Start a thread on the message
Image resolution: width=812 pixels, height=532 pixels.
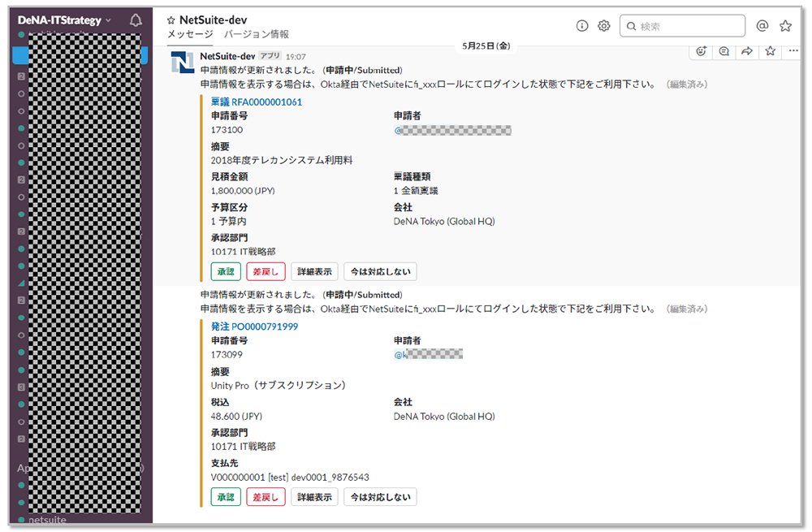click(724, 51)
